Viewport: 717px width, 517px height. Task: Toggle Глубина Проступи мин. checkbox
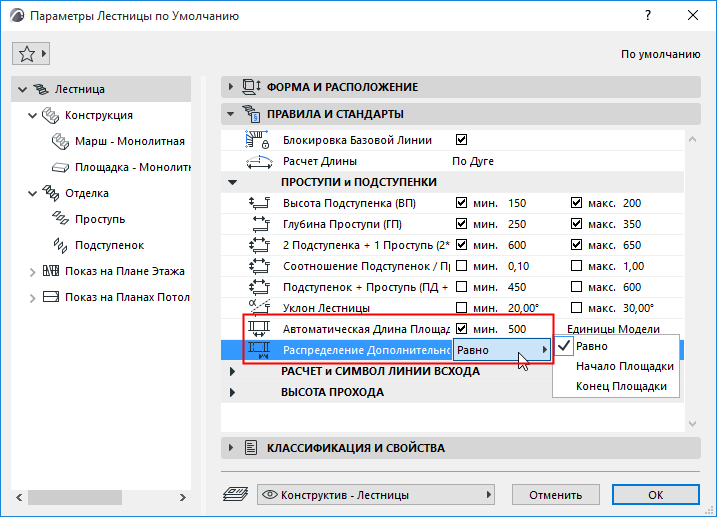pos(461,224)
